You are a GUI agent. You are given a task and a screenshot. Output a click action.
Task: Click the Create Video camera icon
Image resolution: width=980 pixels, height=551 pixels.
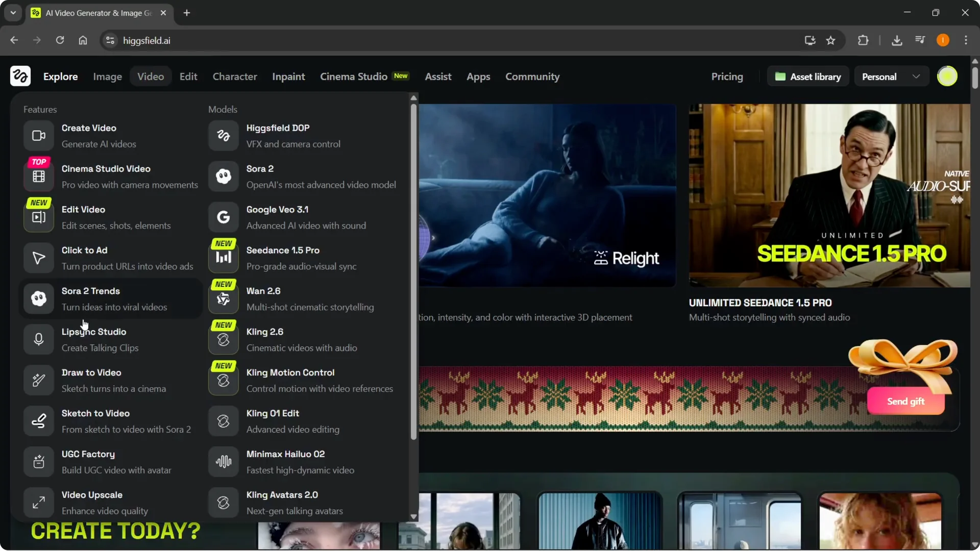click(x=39, y=136)
